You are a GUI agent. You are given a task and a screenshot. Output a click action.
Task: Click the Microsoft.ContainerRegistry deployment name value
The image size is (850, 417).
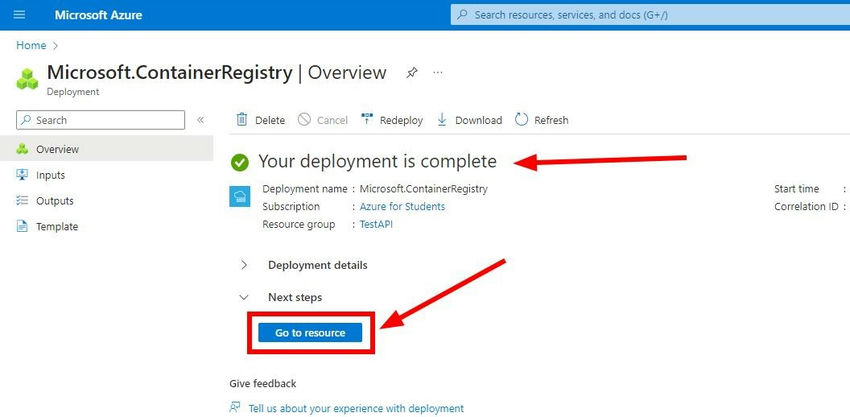click(423, 189)
